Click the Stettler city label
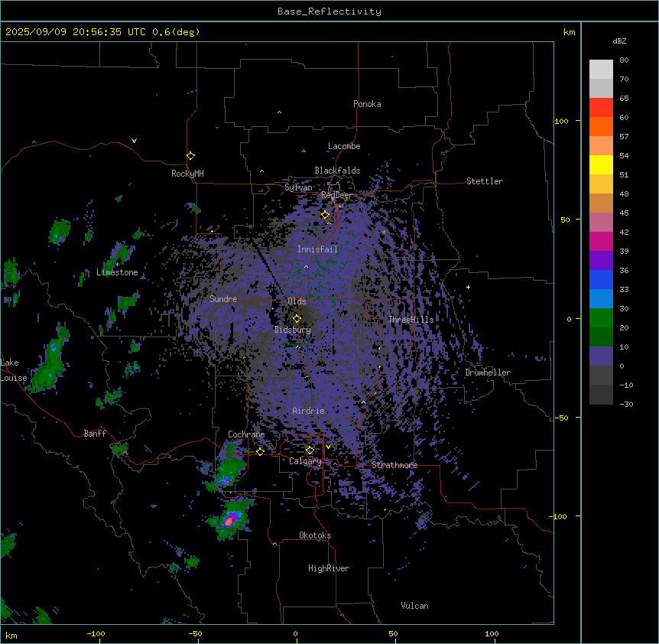This screenshot has width=659, height=644. pyautogui.click(x=484, y=181)
